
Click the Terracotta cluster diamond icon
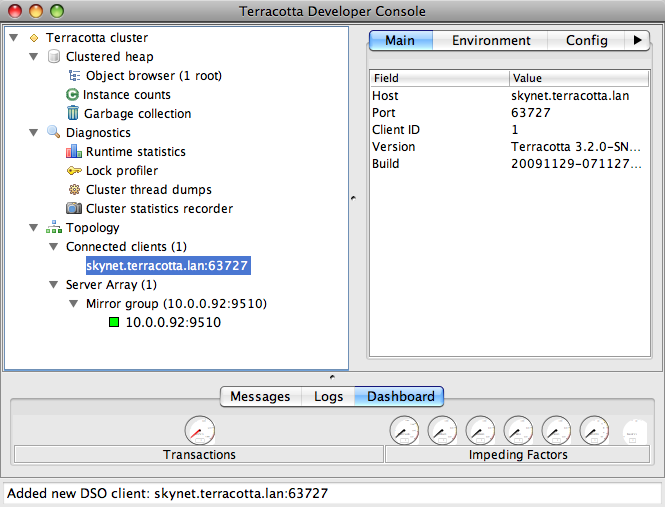point(34,38)
